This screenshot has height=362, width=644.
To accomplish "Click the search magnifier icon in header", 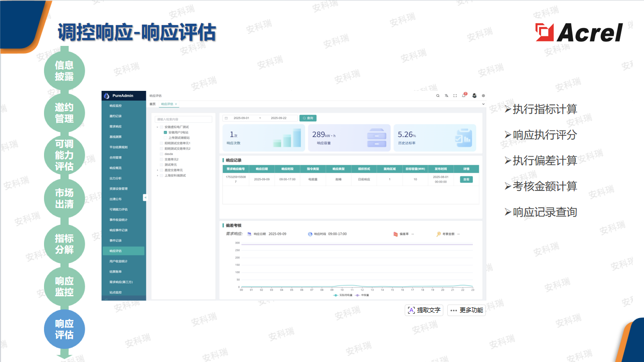I will [x=438, y=96].
